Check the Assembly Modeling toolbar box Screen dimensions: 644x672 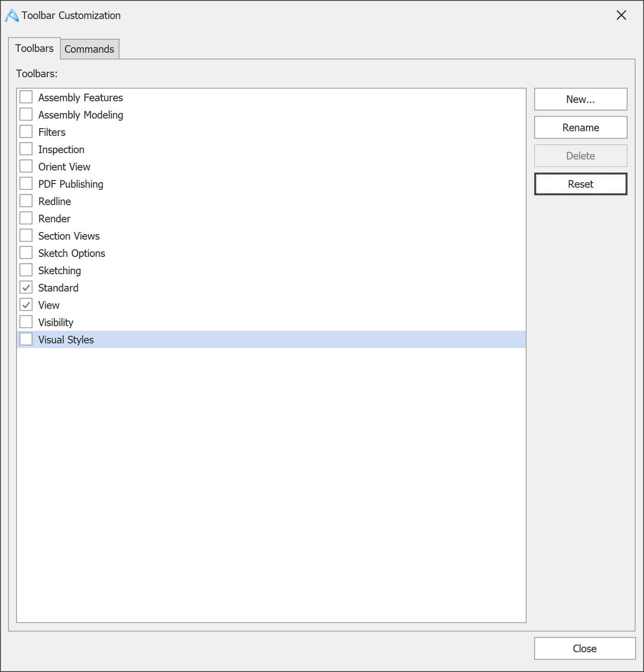pos(26,114)
